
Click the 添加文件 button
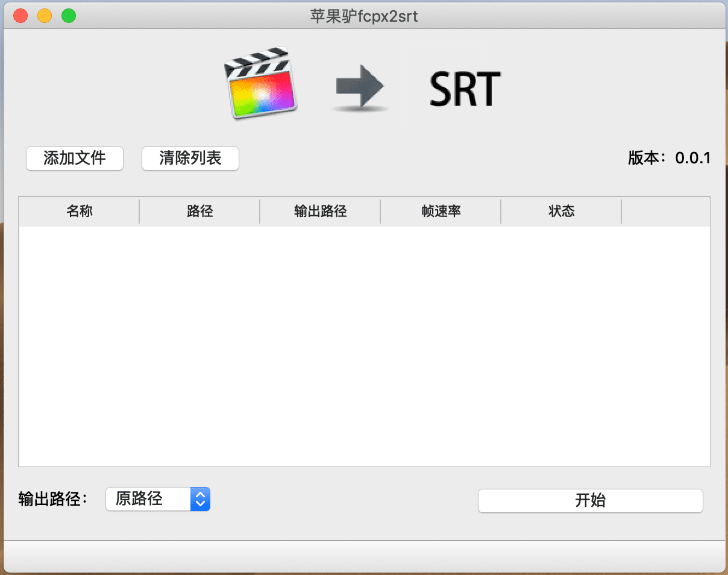click(75, 159)
